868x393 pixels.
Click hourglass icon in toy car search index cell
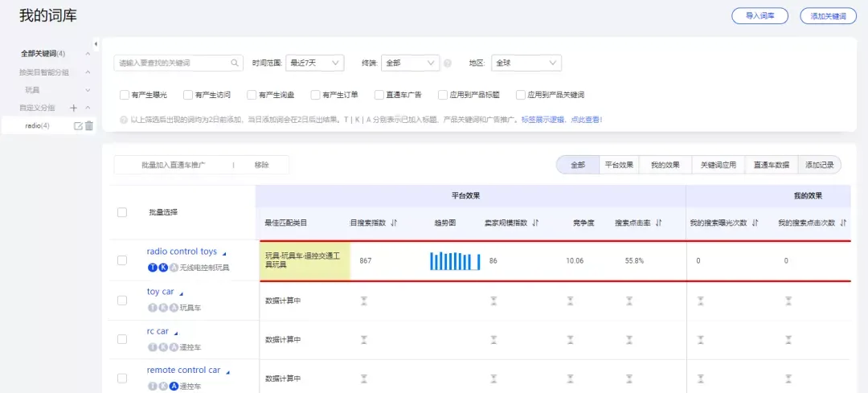coord(364,301)
